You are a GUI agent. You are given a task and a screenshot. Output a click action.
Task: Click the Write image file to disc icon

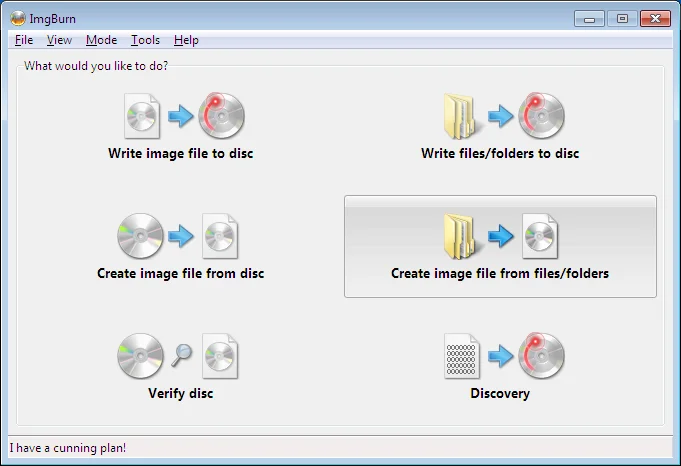(x=181, y=117)
